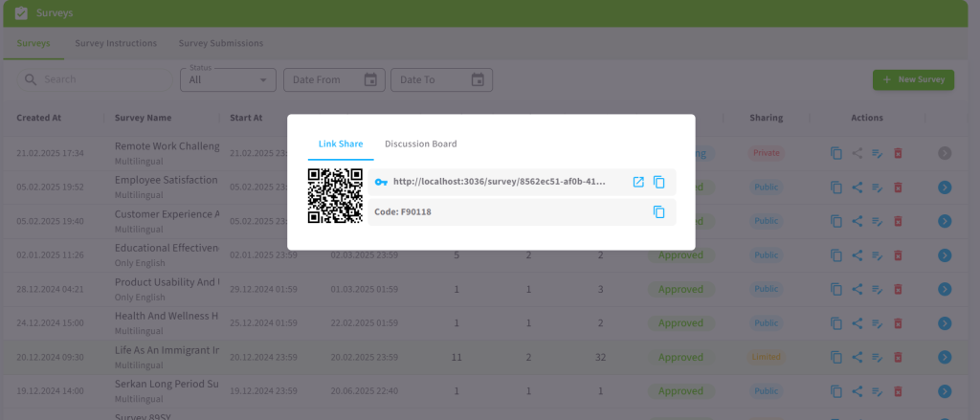
Task: Delete the Customer Experience survey
Action: coord(898,221)
